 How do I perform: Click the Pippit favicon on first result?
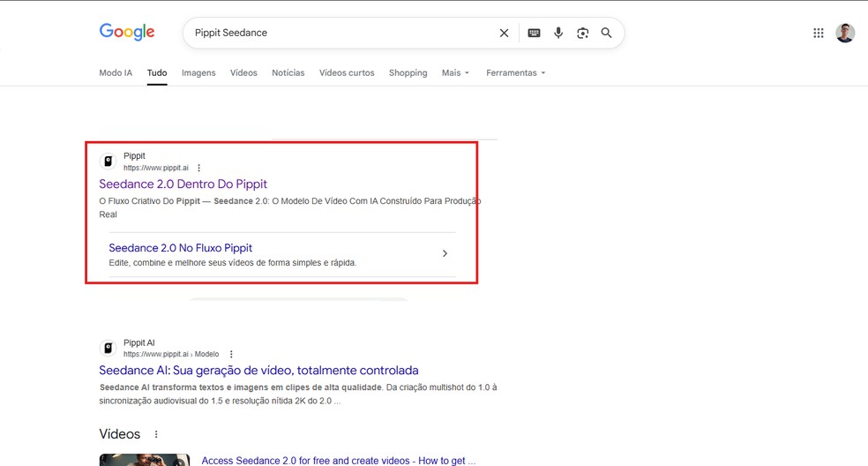click(108, 162)
